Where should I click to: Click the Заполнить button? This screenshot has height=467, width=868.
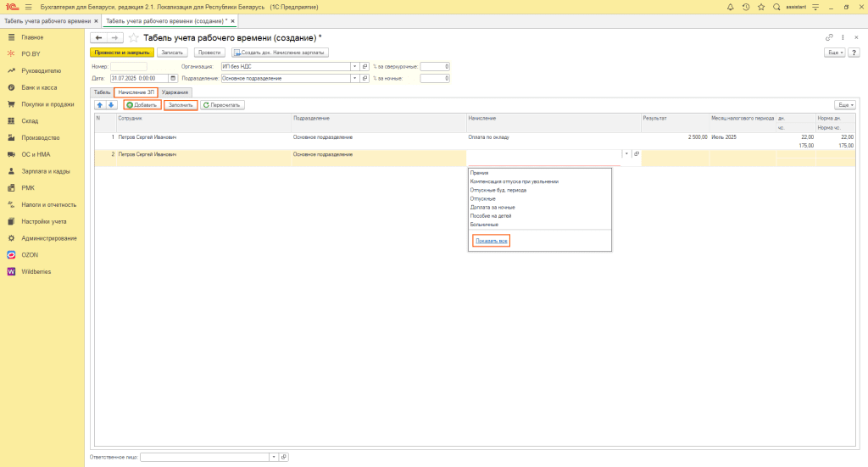click(181, 105)
